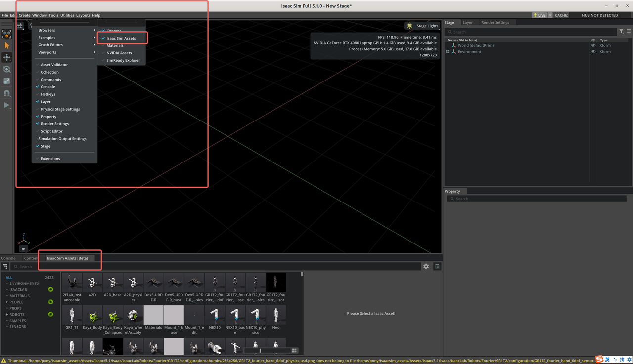Click warning icon in status bar
The height and width of the screenshot is (364, 633).
pyautogui.click(x=4, y=360)
